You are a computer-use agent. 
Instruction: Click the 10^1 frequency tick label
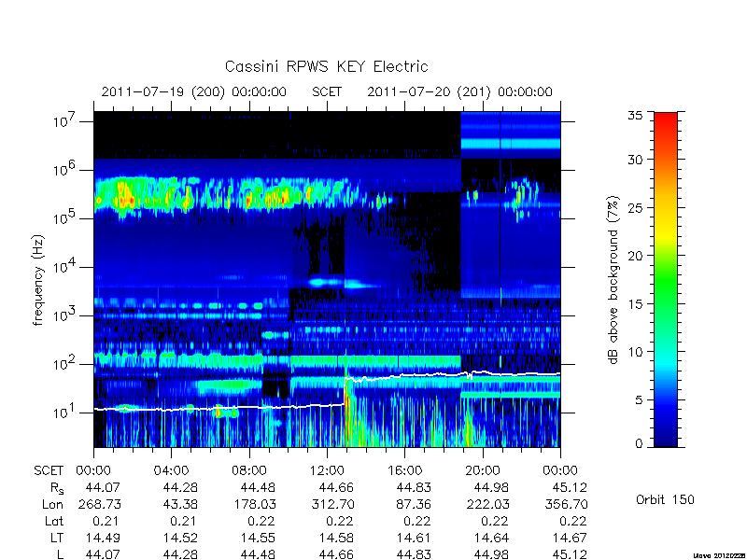(66, 413)
